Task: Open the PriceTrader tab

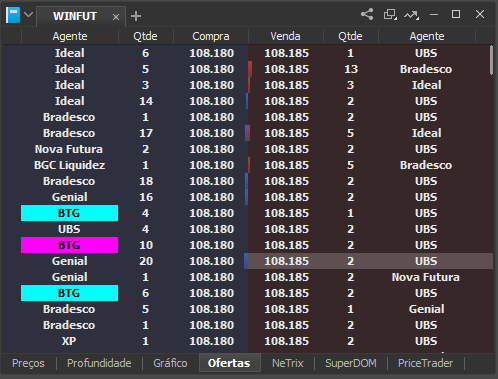Action: tap(425, 363)
